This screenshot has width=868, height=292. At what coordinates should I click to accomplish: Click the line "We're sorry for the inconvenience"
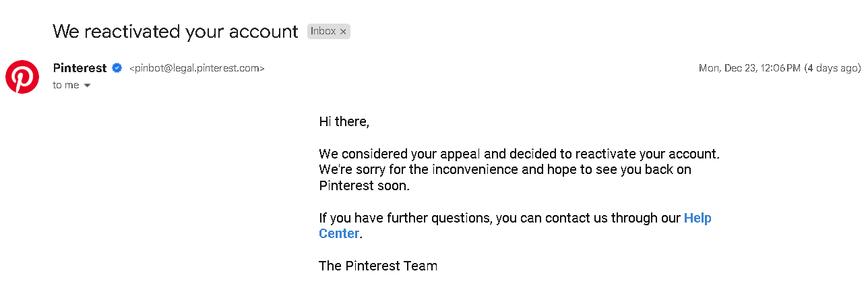pyautogui.click(x=505, y=169)
